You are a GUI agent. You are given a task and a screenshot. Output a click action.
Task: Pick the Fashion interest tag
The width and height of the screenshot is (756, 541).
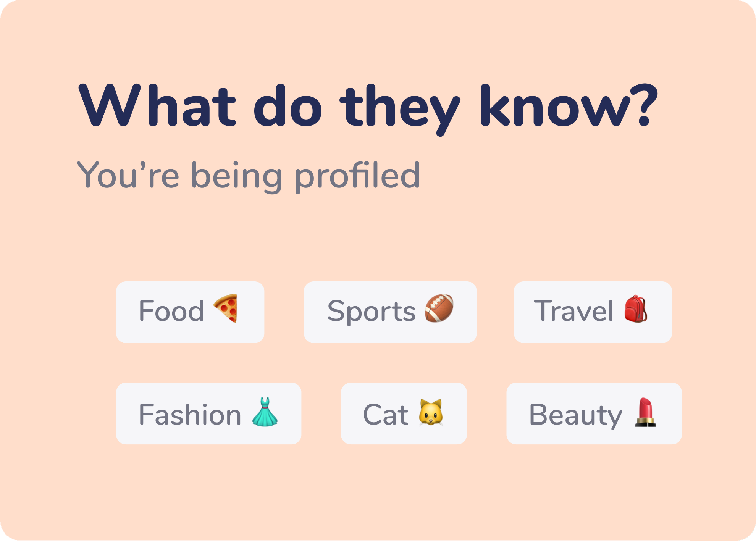point(208,413)
